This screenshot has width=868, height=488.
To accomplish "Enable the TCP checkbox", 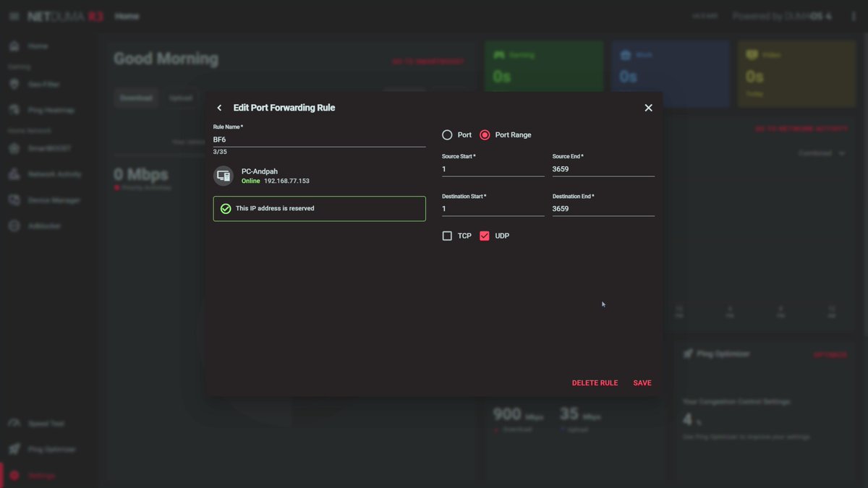I will pyautogui.click(x=447, y=236).
